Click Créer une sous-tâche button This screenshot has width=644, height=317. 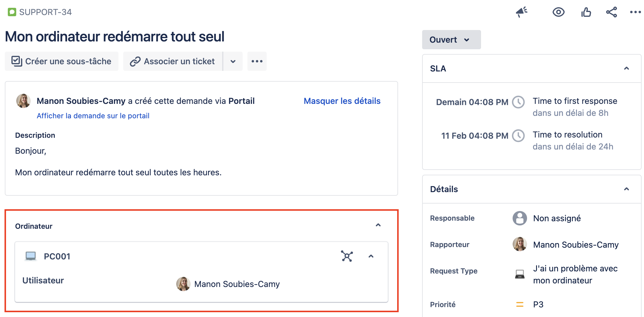pyautogui.click(x=62, y=61)
